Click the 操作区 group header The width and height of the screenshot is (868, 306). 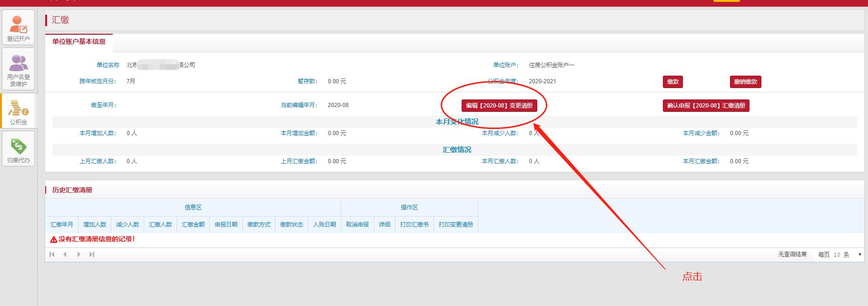pos(409,207)
